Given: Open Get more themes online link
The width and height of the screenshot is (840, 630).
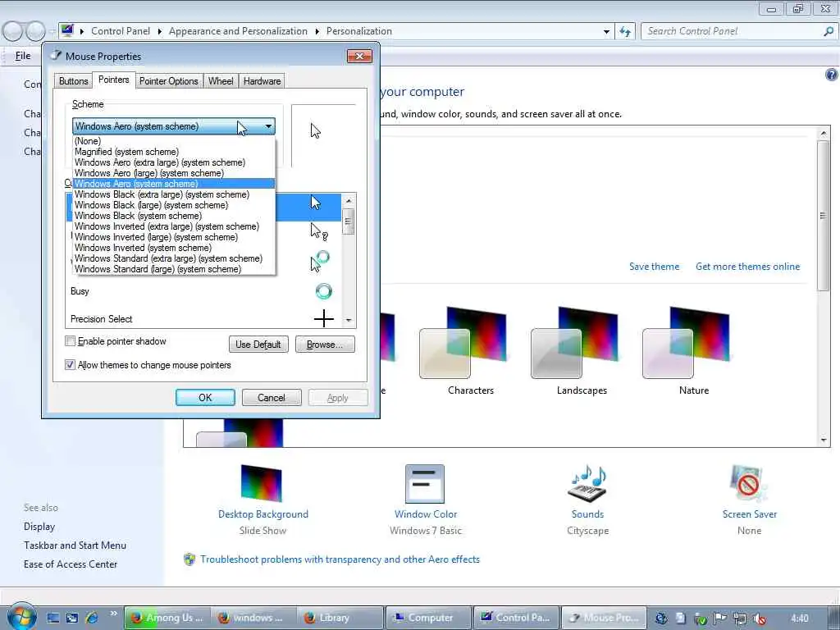Looking at the screenshot, I should tap(747, 267).
